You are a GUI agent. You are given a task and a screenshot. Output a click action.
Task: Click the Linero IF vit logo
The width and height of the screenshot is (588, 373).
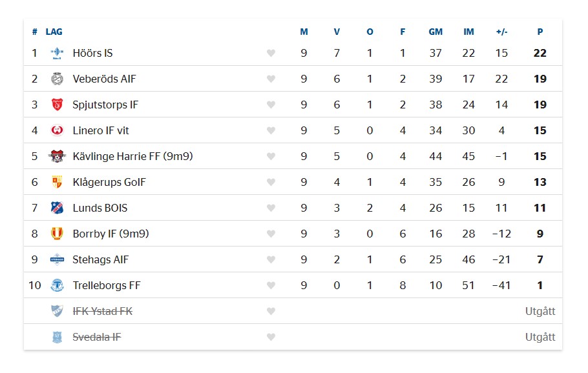pyautogui.click(x=57, y=130)
